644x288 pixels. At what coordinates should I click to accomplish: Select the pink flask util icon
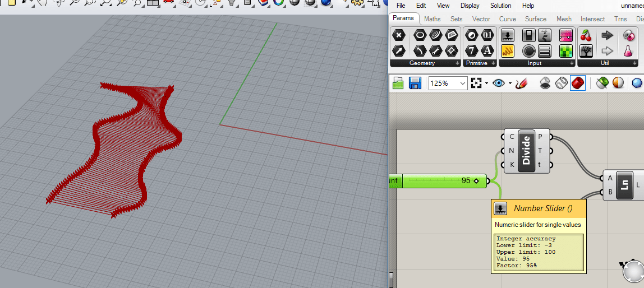tap(628, 51)
